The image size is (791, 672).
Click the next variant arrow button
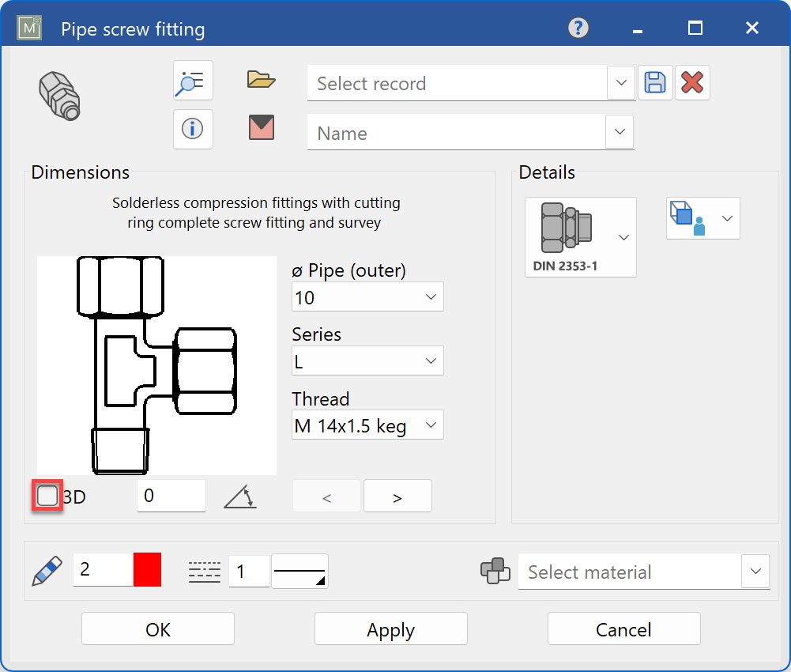[397, 496]
